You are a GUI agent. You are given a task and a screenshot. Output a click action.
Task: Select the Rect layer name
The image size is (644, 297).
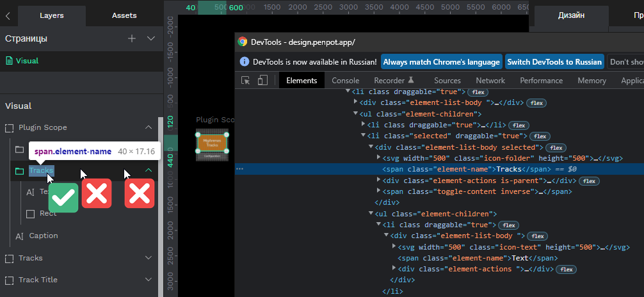tap(48, 213)
